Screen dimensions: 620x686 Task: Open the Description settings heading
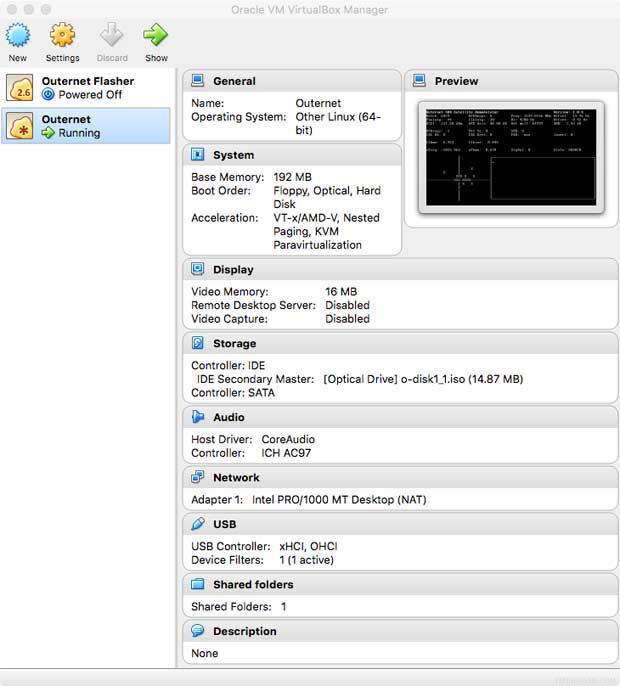pos(245,632)
